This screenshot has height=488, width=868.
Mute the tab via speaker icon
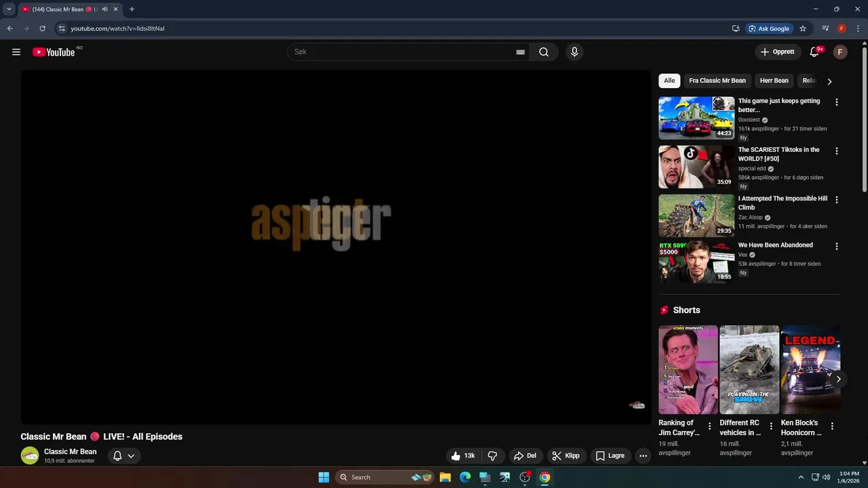click(x=104, y=9)
